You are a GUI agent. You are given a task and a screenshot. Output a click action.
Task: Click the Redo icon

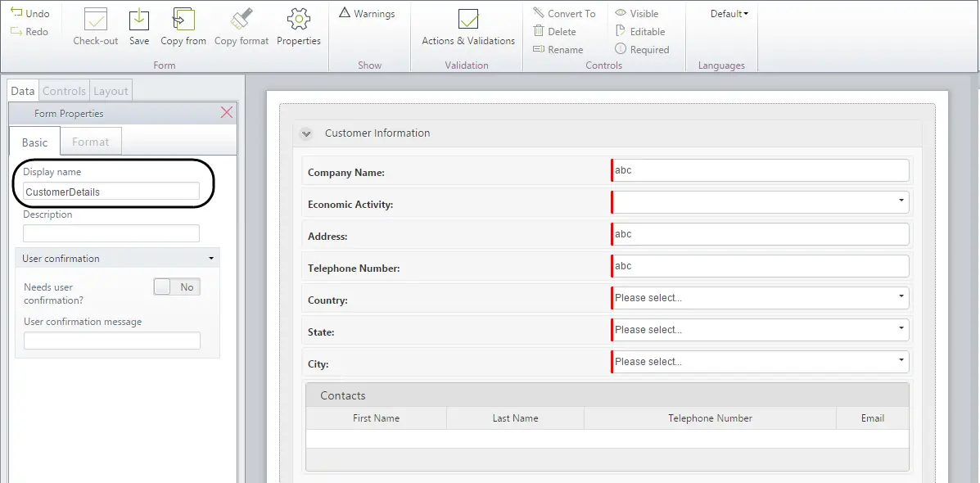point(16,31)
